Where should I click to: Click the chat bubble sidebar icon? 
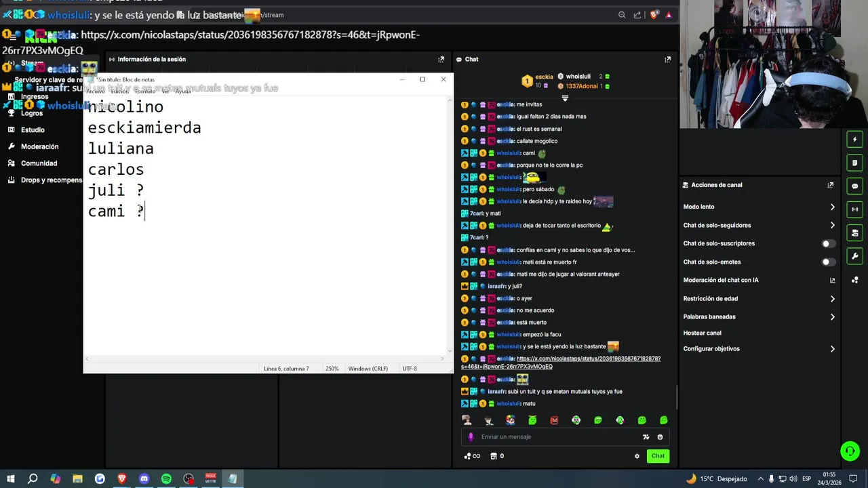pyautogui.click(x=854, y=186)
